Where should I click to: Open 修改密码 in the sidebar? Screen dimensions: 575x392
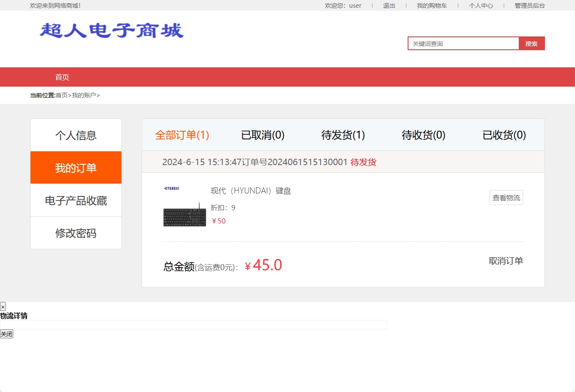(76, 233)
